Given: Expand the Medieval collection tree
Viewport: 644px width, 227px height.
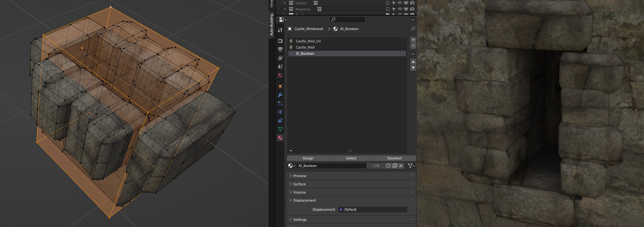Looking at the screenshot, I should pyautogui.click(x=285, y=9).
